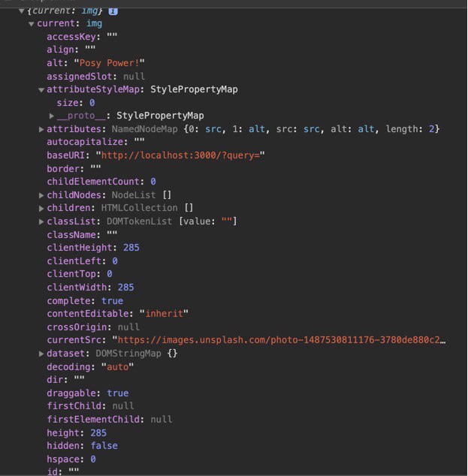Select the draggable: true property row
The height and width of the screenshot is (476, 468).
tap(87, 393)
